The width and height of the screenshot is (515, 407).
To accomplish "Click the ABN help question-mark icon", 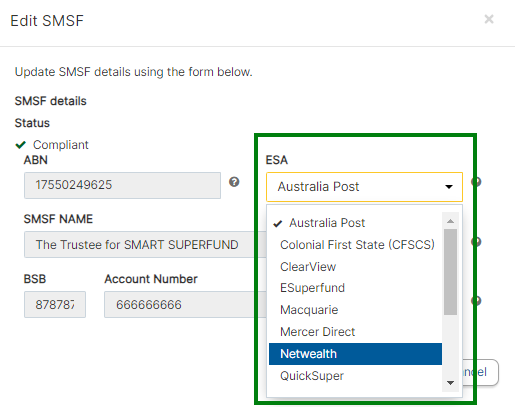I will pyautogui.click(x=234, y=182).
